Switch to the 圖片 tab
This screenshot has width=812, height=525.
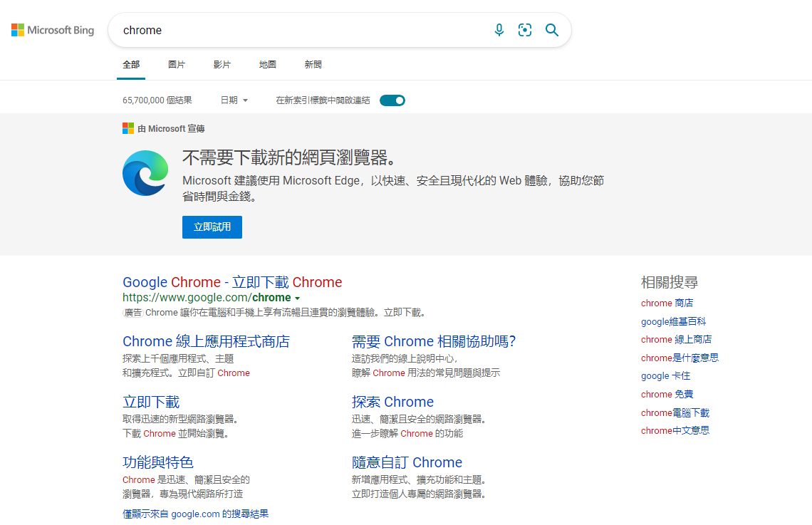[177, 65]
